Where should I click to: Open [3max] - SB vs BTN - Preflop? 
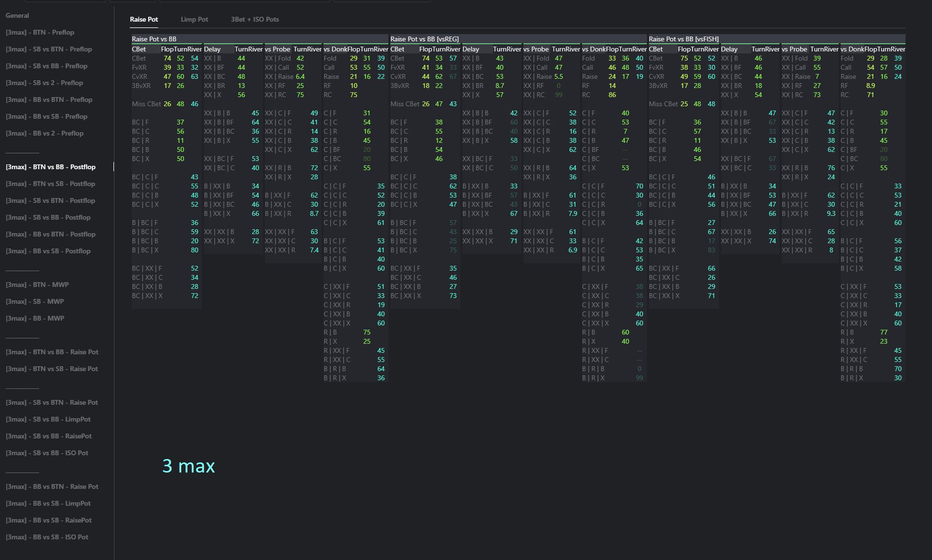coord(49,49)
